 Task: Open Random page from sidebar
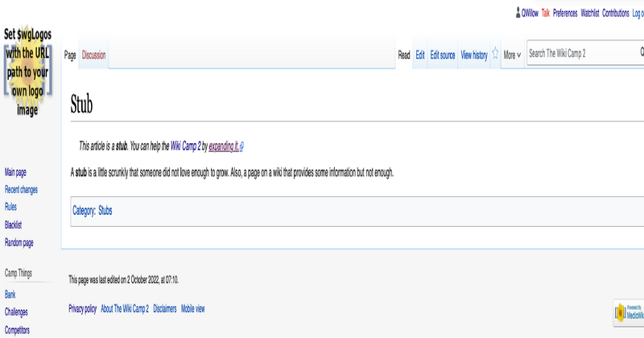click(x=19, y=242)
